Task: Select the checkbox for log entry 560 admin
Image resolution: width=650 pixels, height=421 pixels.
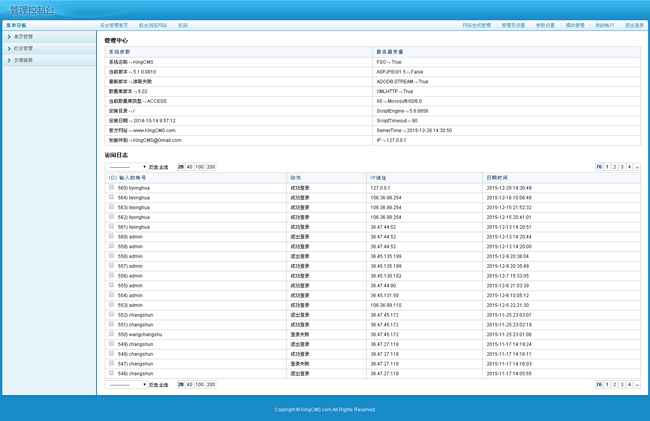Action: tap(112, 236)
